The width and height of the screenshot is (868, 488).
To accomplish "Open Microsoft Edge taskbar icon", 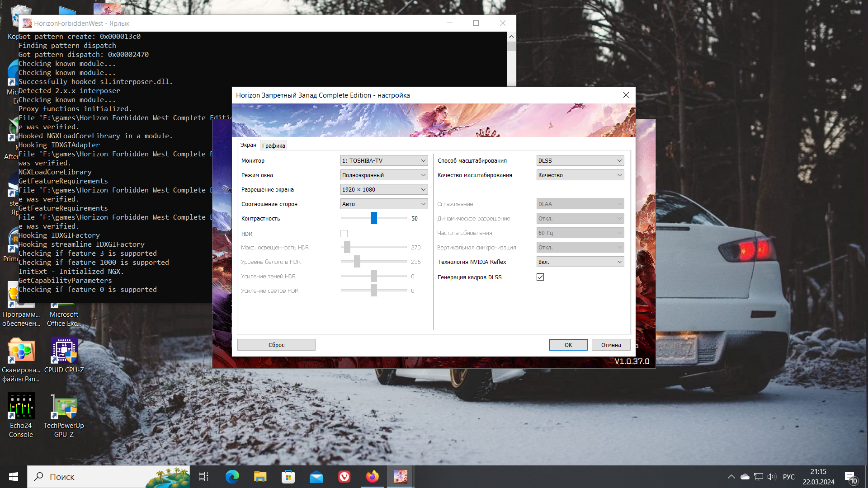I will (x=232, y=477).
